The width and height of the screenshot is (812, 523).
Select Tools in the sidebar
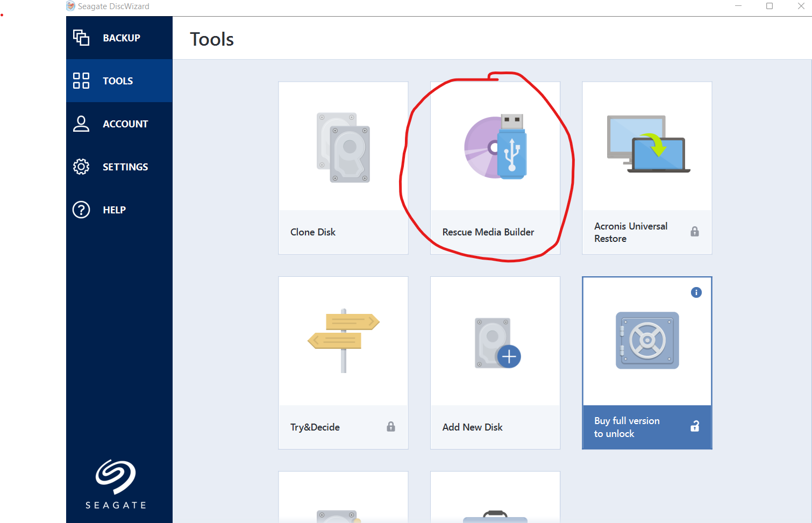(119, 81)
